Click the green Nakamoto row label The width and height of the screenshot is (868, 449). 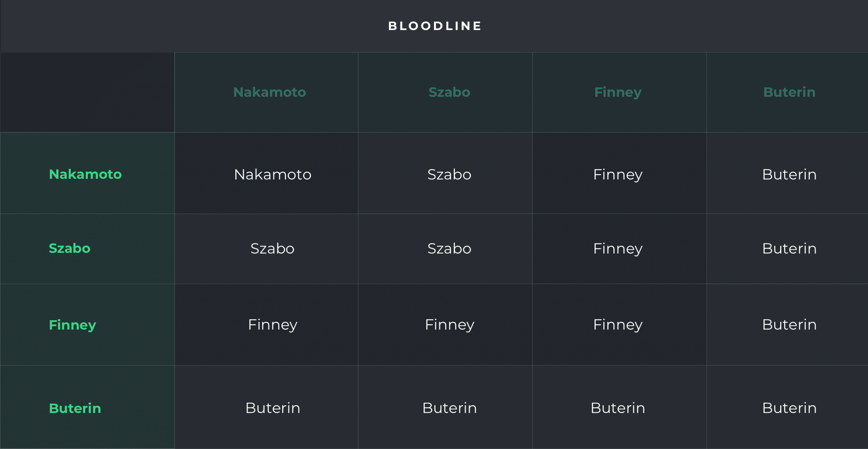(85, 174)
